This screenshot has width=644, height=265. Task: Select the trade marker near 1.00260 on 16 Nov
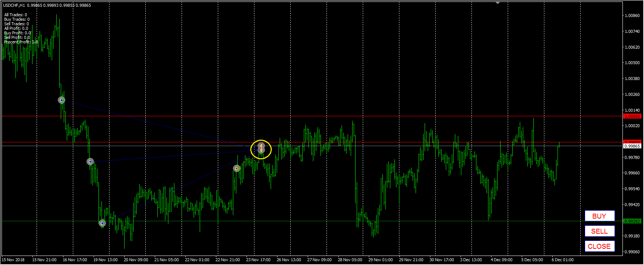pos(62,100)
